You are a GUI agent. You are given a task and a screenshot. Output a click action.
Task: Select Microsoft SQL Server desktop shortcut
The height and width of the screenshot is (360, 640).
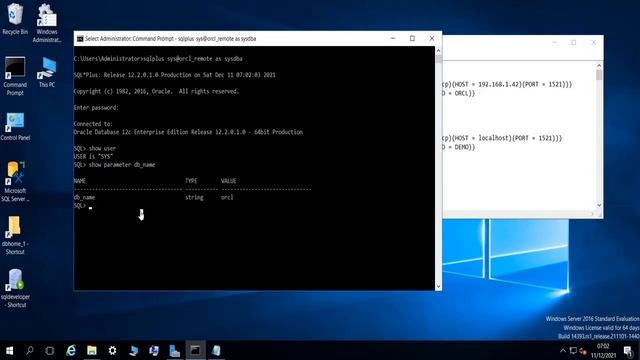tap(15, 182)
